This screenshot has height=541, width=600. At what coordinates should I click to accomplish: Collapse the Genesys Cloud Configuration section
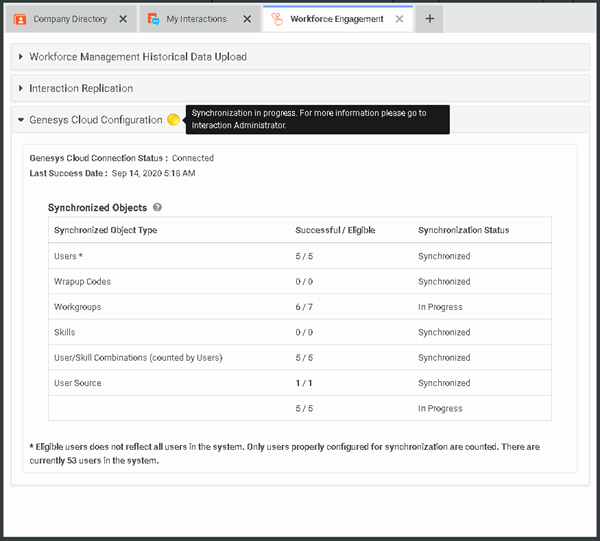click(95, 120)
